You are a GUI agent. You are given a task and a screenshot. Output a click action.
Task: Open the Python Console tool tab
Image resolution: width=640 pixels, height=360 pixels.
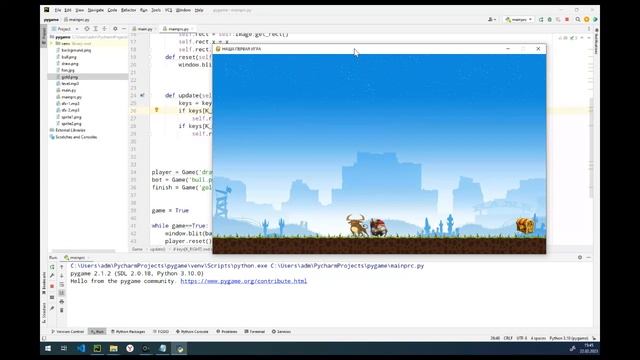tap(192, 331)
